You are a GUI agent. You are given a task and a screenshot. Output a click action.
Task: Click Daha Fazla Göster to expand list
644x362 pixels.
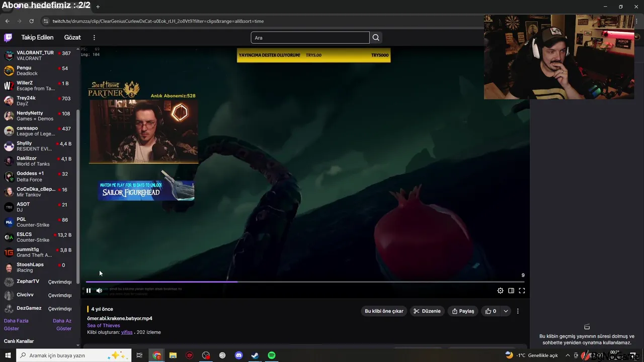click(16, 324)
